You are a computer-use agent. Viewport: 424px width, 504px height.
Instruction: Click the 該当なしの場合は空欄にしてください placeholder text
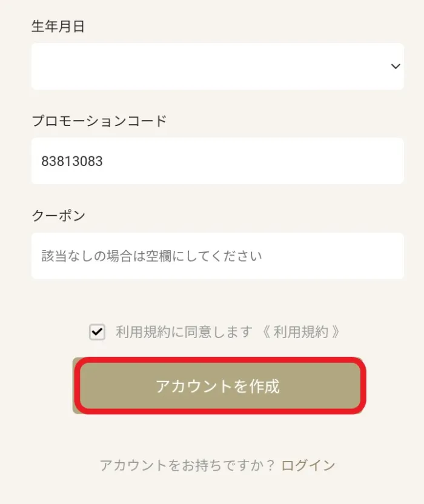click(151, 256)
